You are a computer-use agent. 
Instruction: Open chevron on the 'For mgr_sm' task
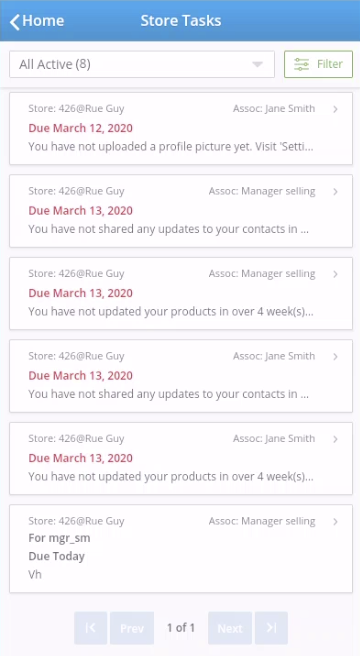(x=335, y=522)
